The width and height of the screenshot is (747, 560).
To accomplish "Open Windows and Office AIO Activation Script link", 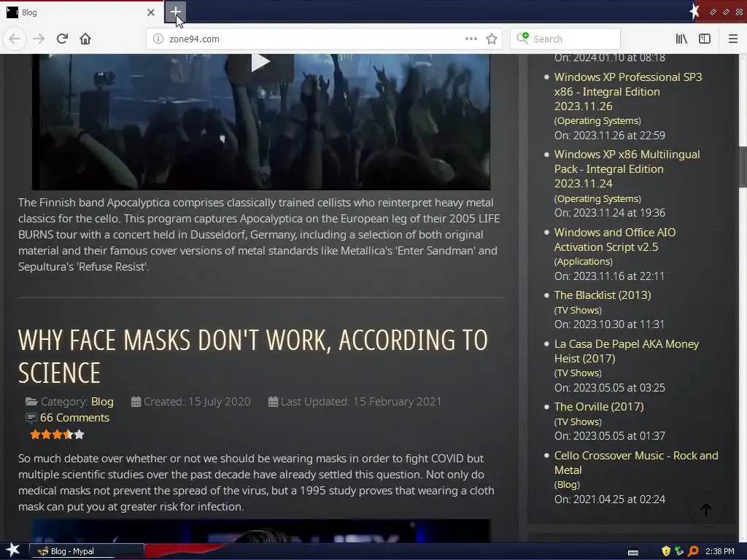I will tap(614, 239).
